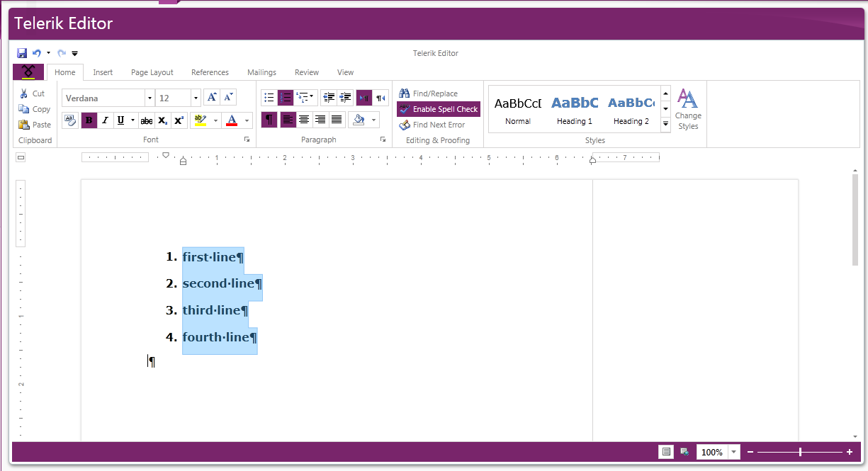Toggle the Numbering list icon
The image size is (868, 471).
pyautogui.click(x=285, y=97)
